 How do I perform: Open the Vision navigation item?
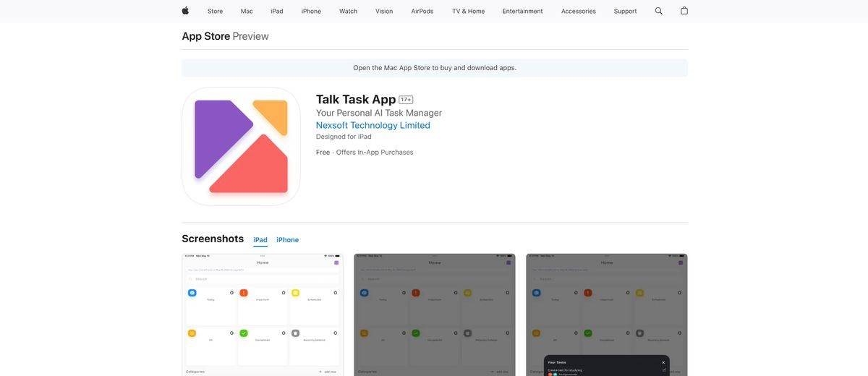pyautogui.click(x=384, y=11)
